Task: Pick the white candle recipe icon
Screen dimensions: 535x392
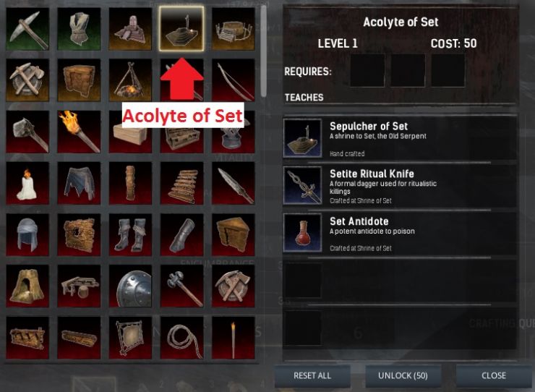Action: pyautogui.click(x=27, y=184)
